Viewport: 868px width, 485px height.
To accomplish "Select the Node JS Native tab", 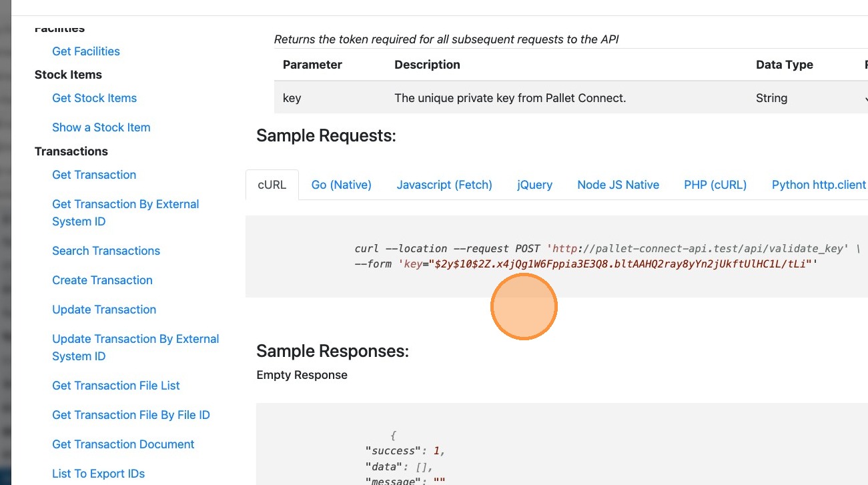I will pos(618,185).
